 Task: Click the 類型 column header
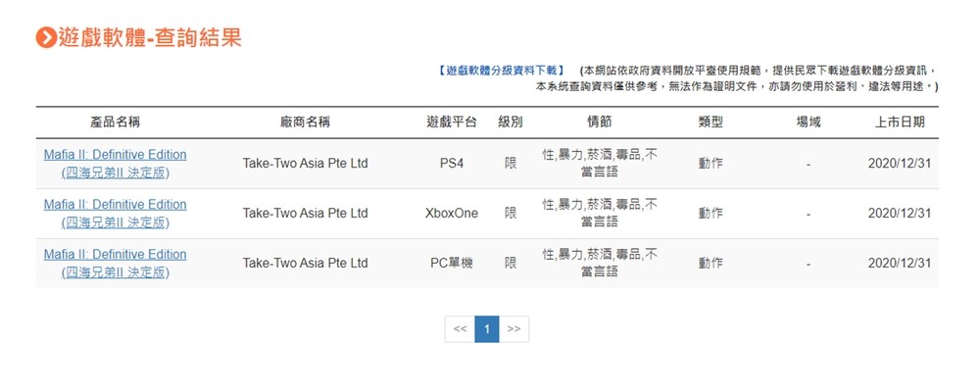tap(710, 122)
